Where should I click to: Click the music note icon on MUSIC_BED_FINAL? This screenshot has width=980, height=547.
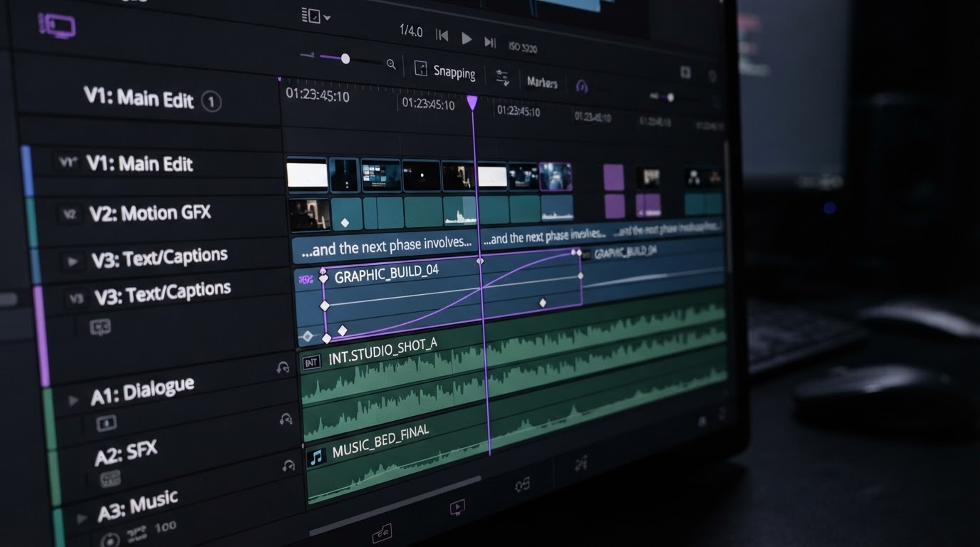316,457
